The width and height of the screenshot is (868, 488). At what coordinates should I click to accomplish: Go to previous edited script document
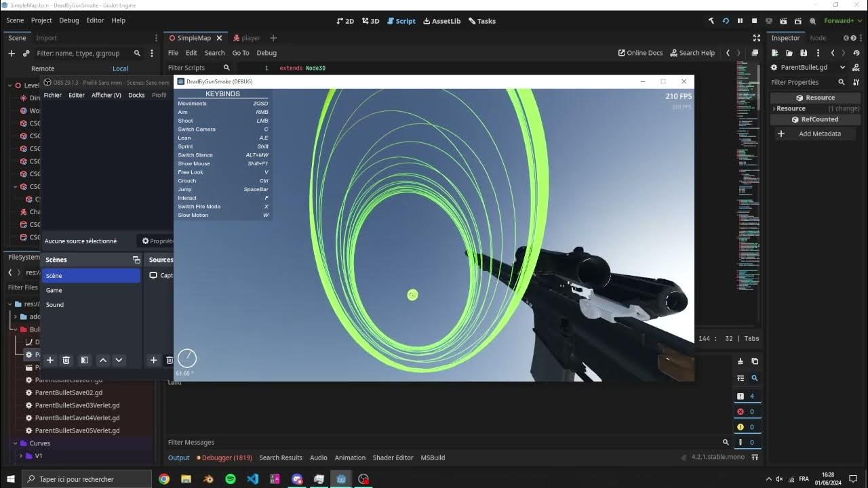728,53
